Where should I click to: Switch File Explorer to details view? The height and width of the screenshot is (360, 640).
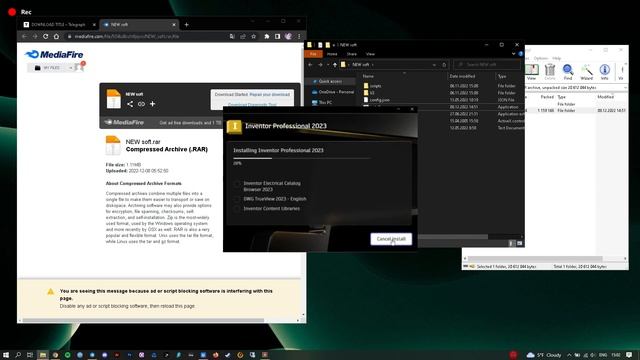pyautogui.click(x=511, y=243)
